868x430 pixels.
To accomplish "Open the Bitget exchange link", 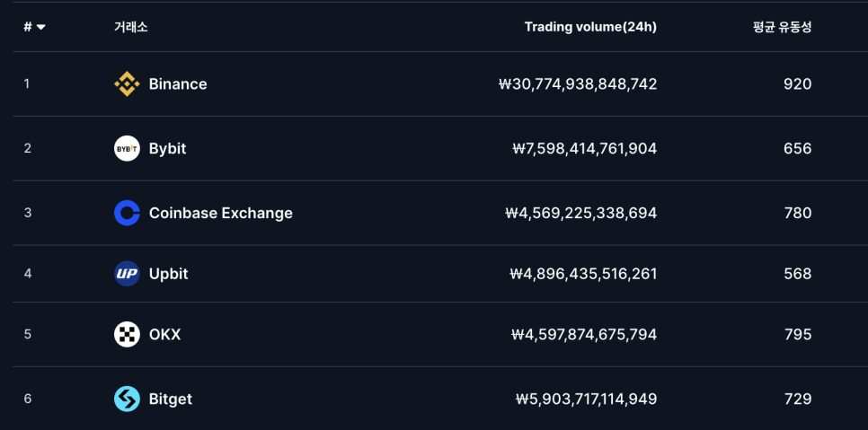I will (171, 399).
